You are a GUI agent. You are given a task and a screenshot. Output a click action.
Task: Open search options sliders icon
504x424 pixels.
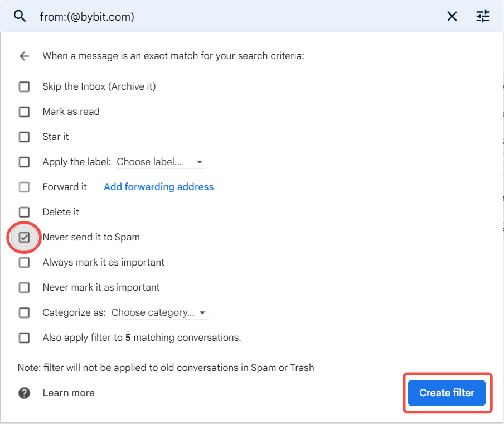[482, 17]
